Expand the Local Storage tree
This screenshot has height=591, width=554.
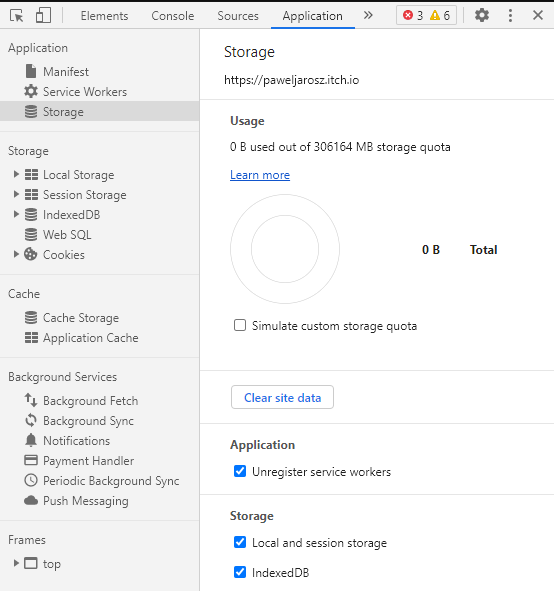point(16,174)
